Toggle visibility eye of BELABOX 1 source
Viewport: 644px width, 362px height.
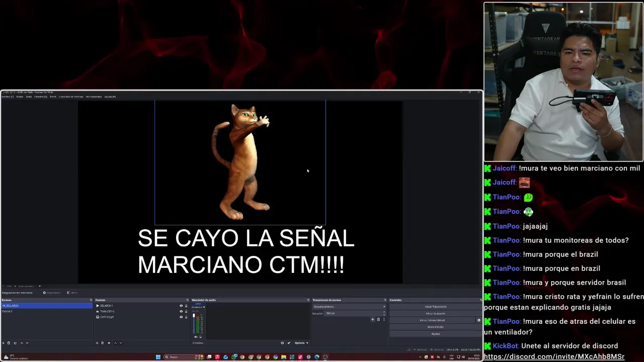pos(181,306)
